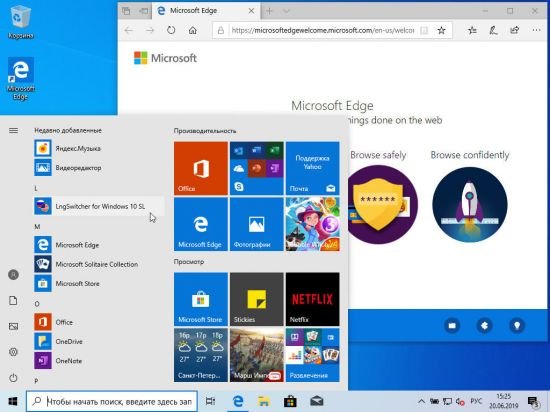The image size is (550, 412).
Task: Click the Edge Share icon
Action: click(515, 31)
